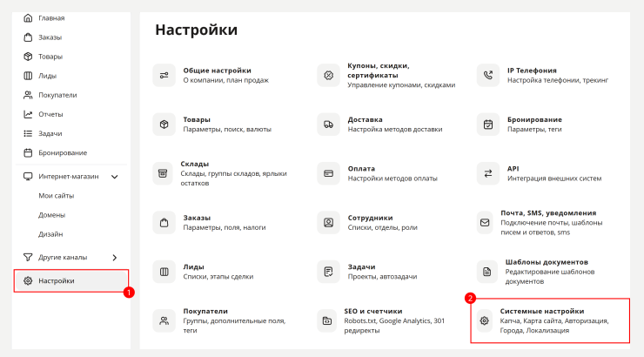Click the envelope icon of Почта, SMS, уведомления
Viewport: 644px width, 357px height.
click(x=485, y=223)
